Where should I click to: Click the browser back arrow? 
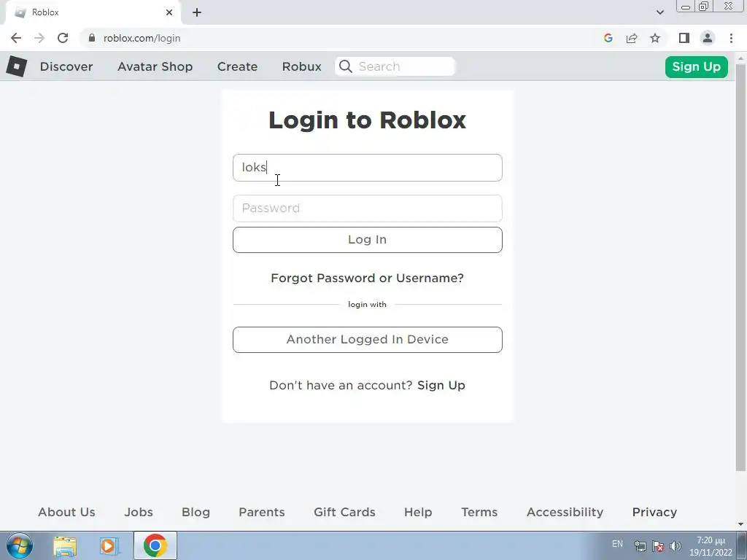(16, 38)
